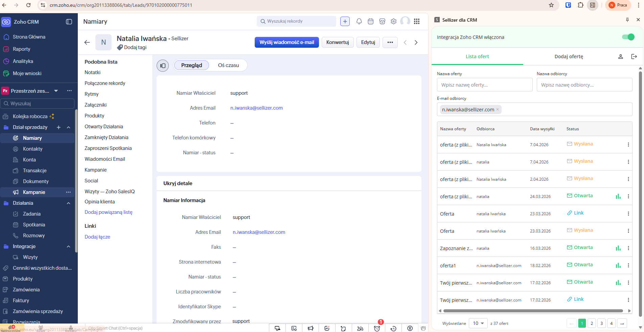Toggle the related list panel view button
This screenshot has width=644, height=332.
[163, 66]
